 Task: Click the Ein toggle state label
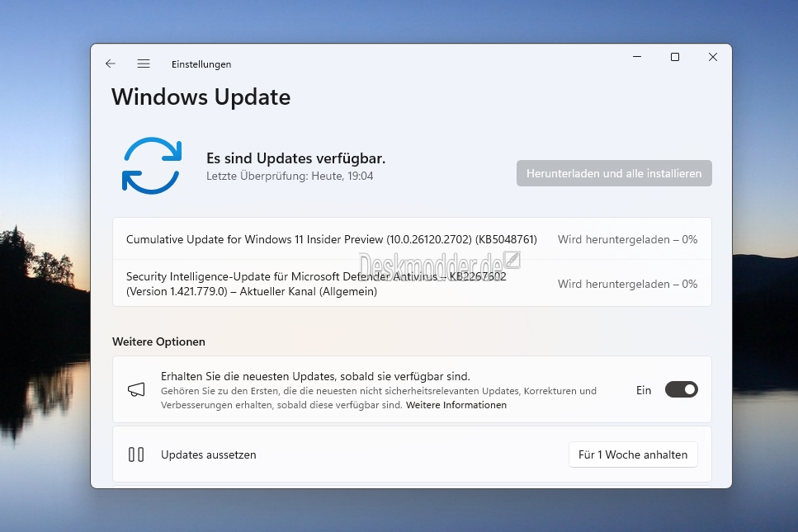click(x=644, y=390)
